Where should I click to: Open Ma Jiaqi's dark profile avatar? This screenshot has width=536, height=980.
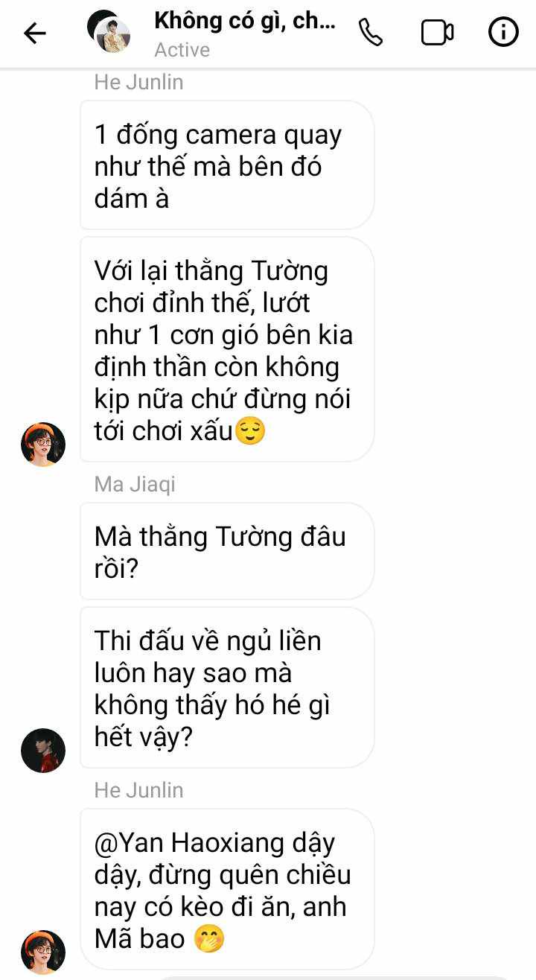pyautogui.click(x=42, y=751)
